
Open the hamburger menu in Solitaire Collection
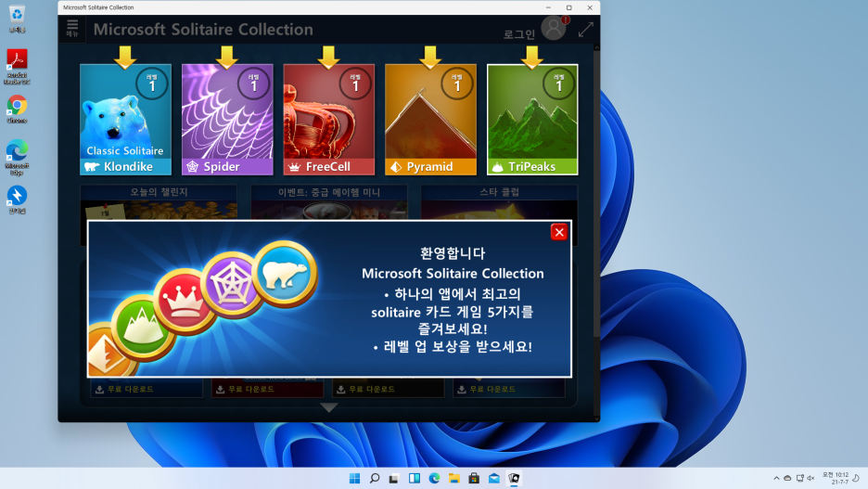tap(72, 28)
